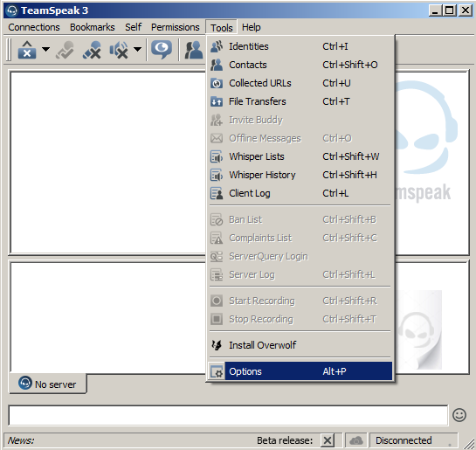
Task: Select Client Log menu entry
Action: [x=300, y=193]
